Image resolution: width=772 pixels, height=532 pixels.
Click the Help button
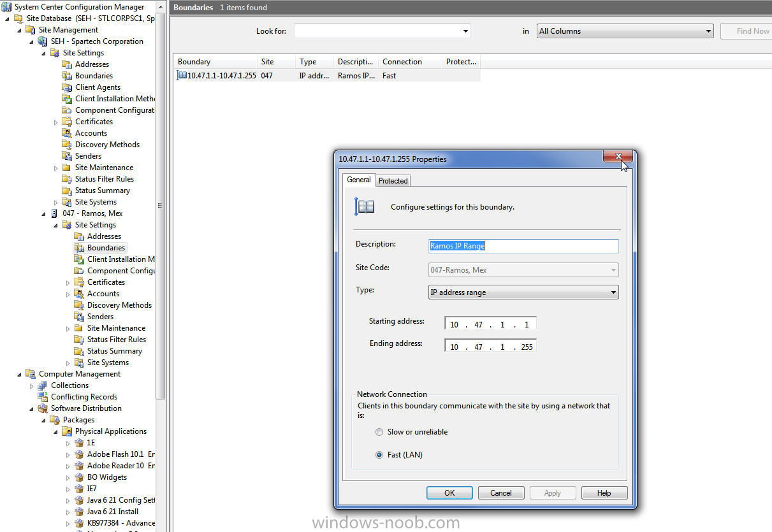[x=604, y=493]
